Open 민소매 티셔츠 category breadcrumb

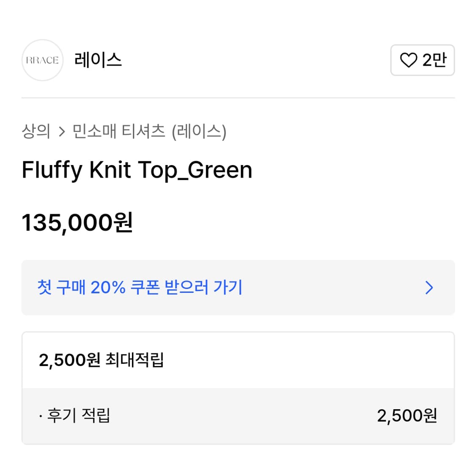(118, 131)
